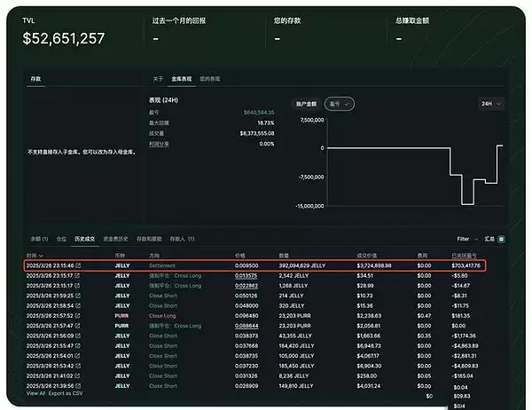The width and height of the screenshot is (532, 410).
Task: Open the 24H time range dropdown
Action: point(490,104)
